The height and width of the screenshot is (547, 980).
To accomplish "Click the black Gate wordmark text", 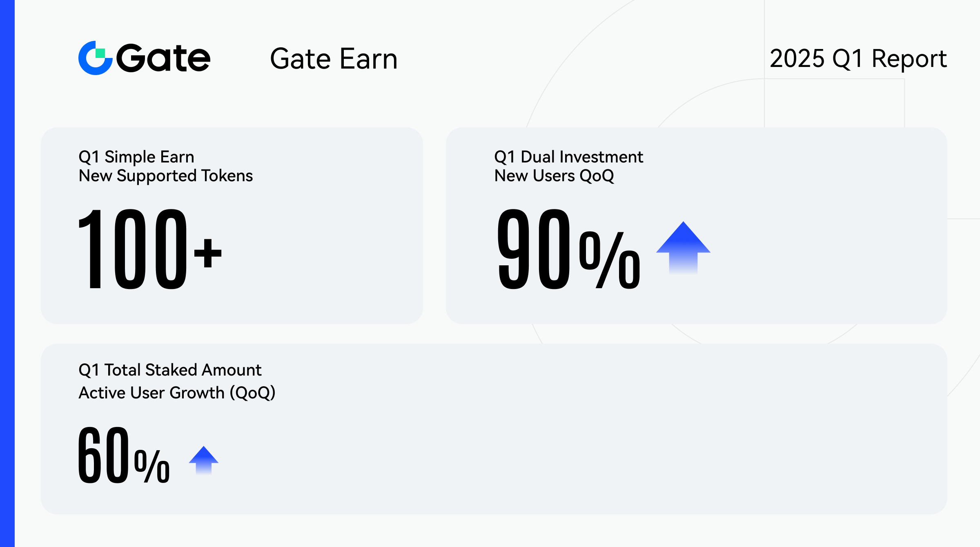I will (163, 58).
